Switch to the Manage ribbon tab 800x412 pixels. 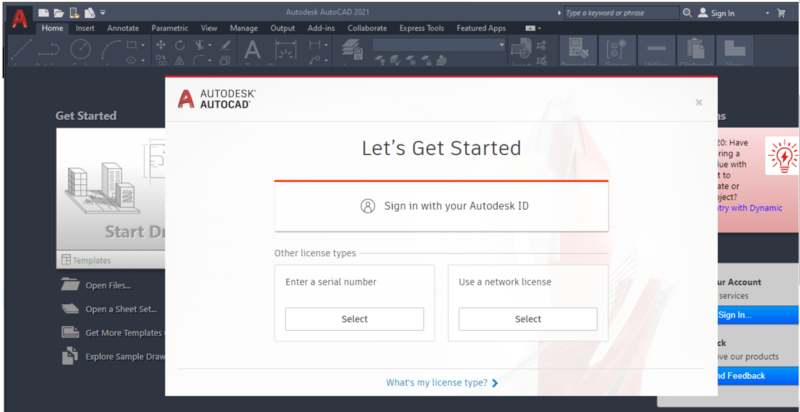[x=244, y=28]
